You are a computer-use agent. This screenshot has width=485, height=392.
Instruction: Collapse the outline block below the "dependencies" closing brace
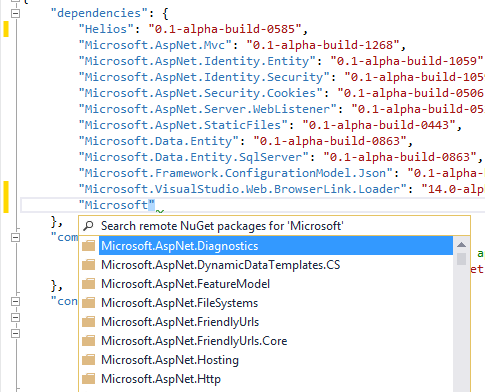click(15, 238)
